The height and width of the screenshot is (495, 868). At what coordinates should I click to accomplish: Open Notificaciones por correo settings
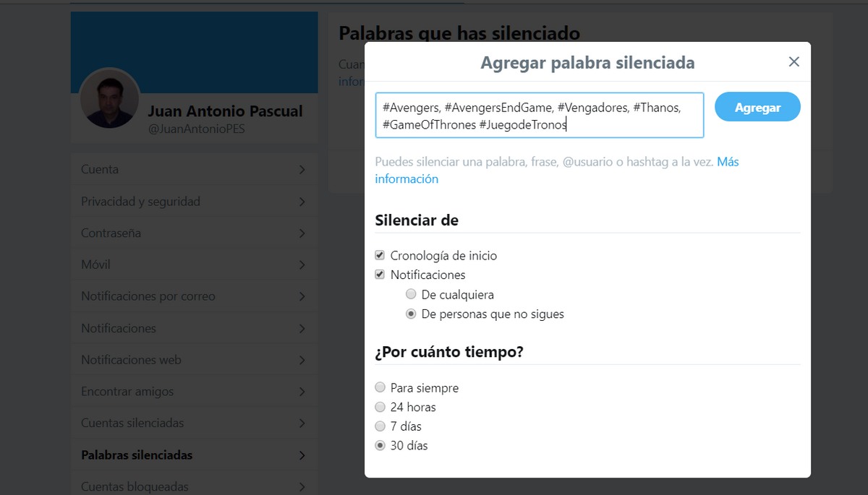[194, 296]
